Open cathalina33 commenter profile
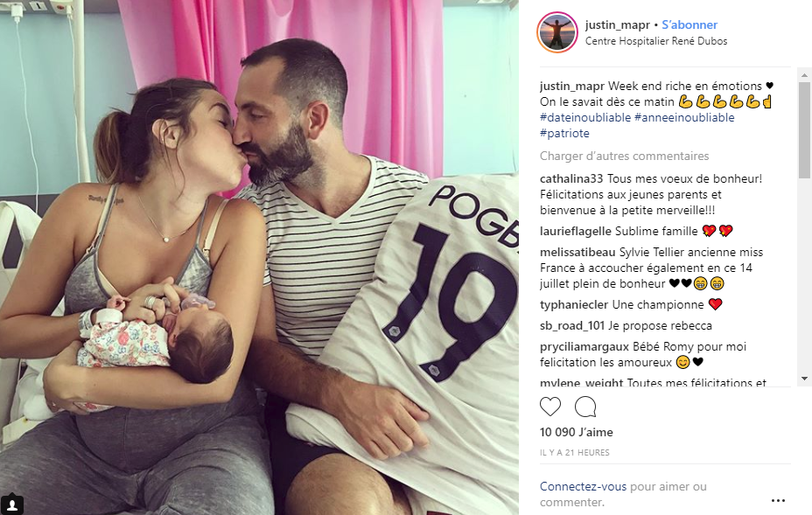Screen dimensions: 812x515 (x=571, y=178)
